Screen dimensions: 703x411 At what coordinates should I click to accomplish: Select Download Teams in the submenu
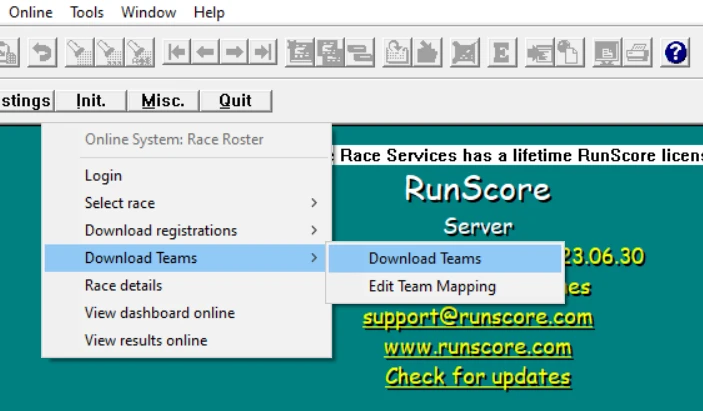(445, 258)
